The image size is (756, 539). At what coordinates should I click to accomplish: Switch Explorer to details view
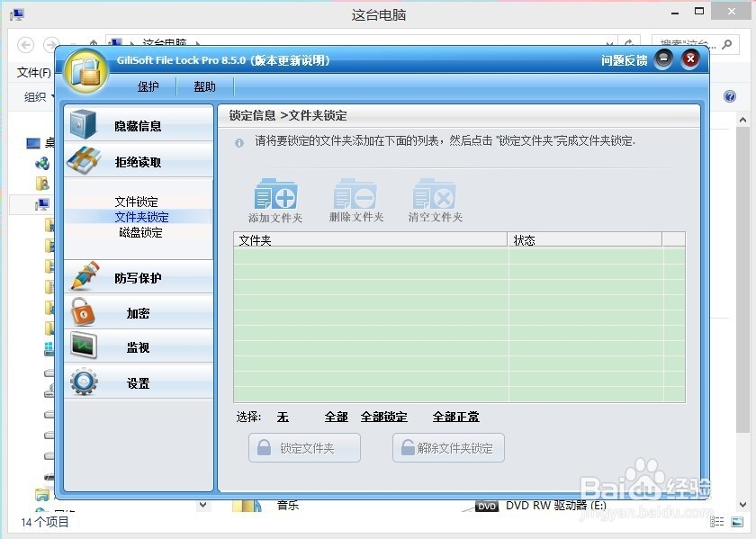pos(717,522)
